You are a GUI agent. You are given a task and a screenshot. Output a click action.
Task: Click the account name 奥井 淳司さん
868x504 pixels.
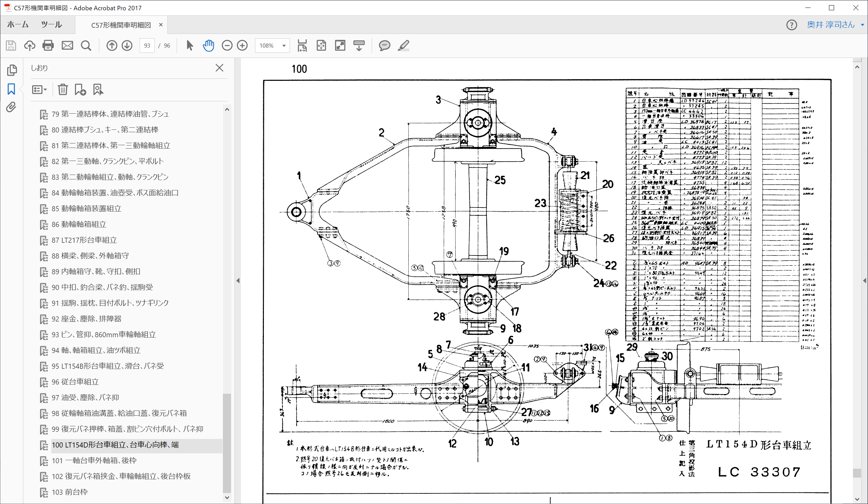(831, 25)
